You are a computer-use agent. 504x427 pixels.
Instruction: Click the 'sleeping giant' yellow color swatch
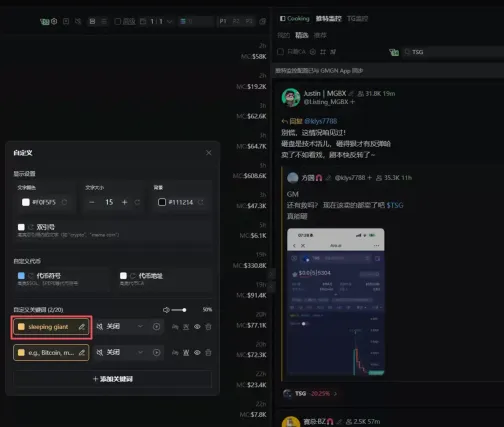21,327
